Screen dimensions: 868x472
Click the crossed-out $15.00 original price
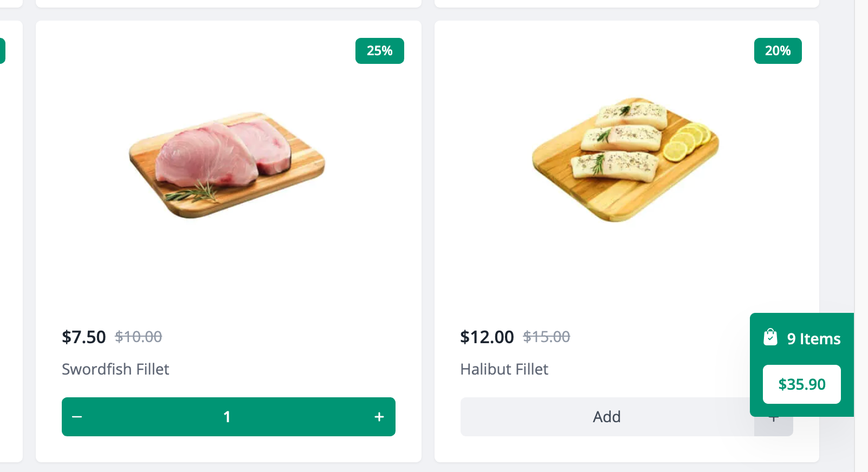pos(547,337)
